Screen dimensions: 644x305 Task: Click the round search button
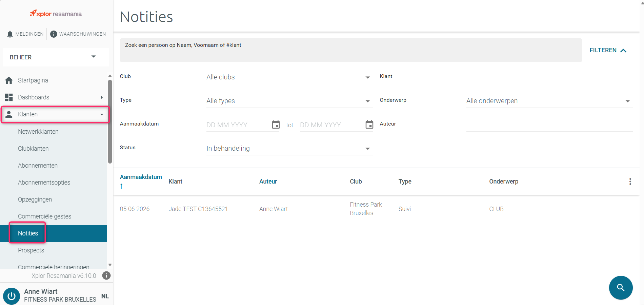[621, 288]
